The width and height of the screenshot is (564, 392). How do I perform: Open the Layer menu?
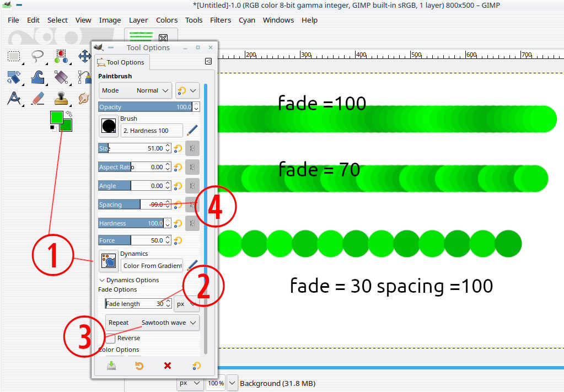pos(138,20)
